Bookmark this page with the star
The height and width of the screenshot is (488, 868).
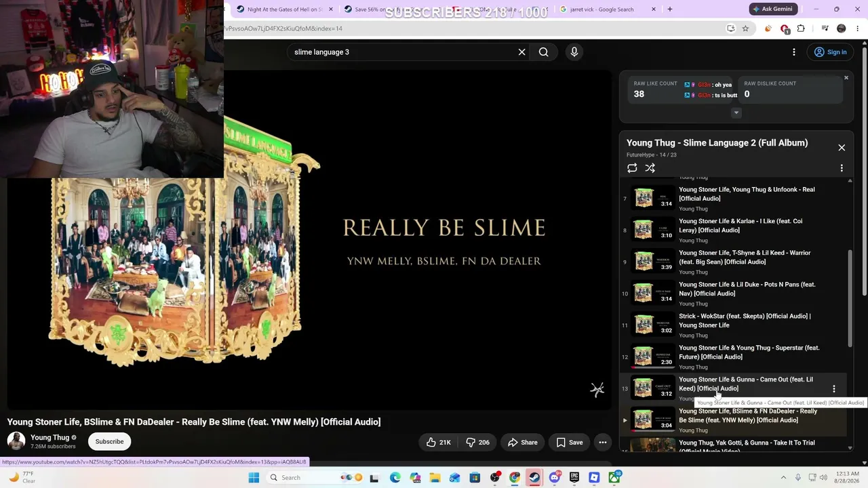tap(745, 28)
